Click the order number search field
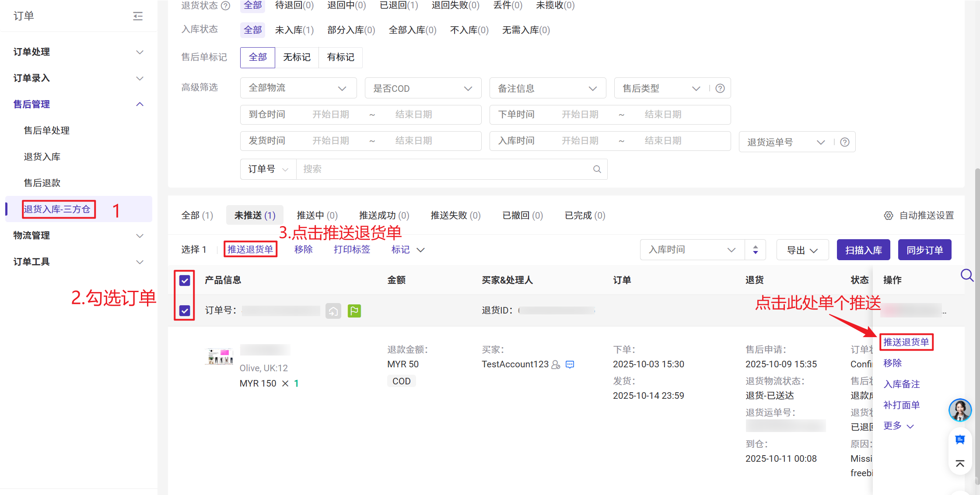Image resolution: width=980 pixels, height=495 pixels. (444, 169)
